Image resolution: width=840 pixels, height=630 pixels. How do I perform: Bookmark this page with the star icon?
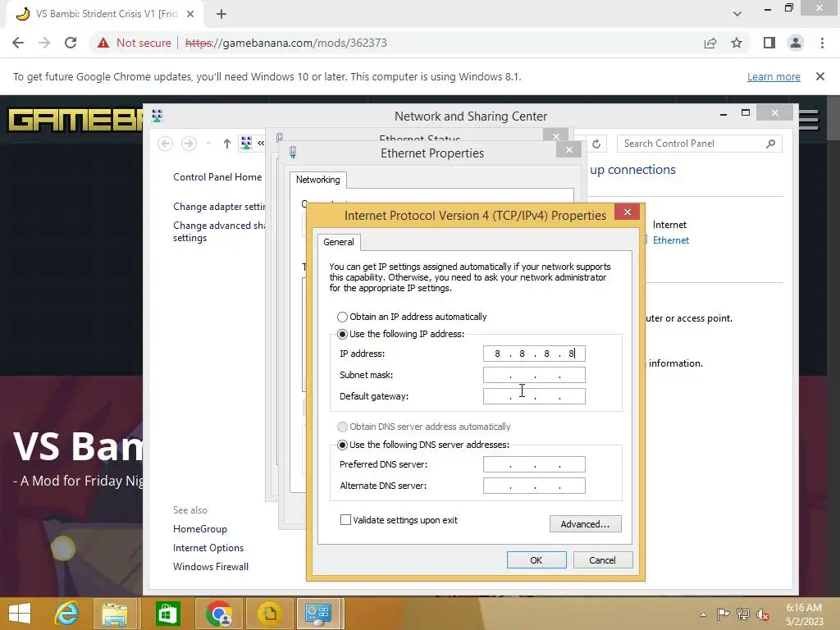737,43
